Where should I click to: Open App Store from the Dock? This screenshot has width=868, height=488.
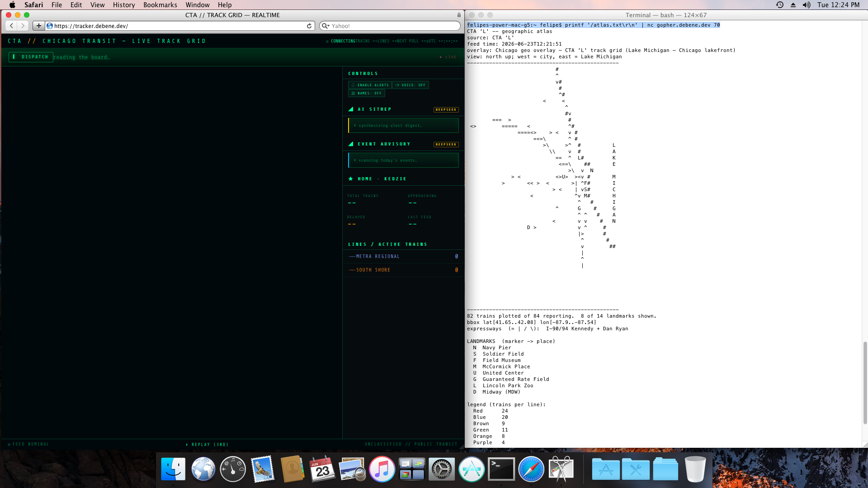(x=472, y=469)
